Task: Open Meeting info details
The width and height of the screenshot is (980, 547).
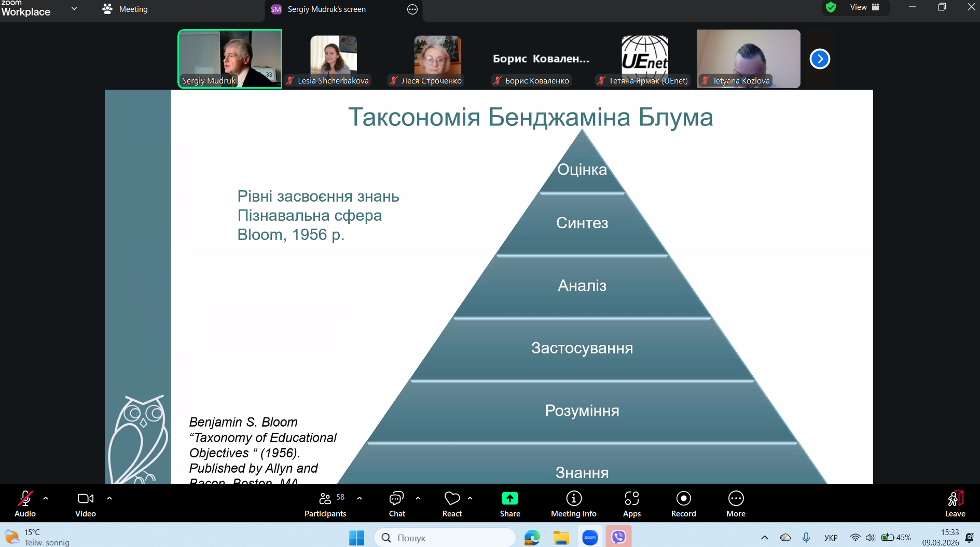Action: click(574, 504)
